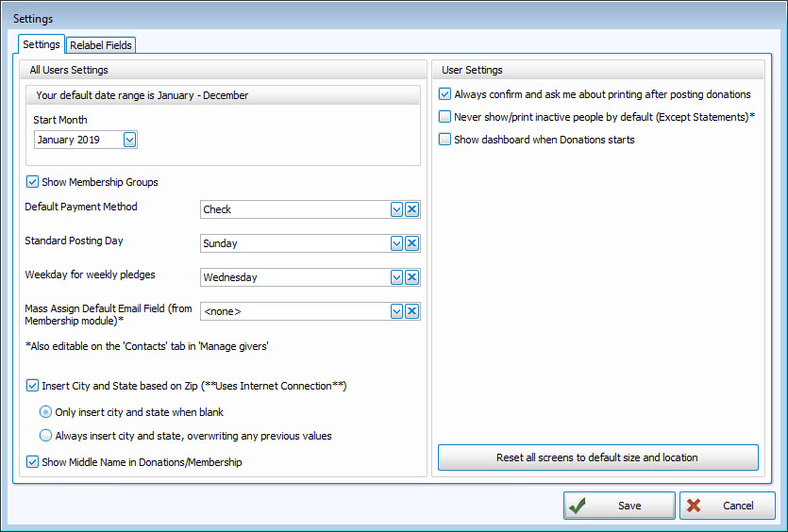The height and width of the screenshot is (532, 788).
Task: Select Always insert city and state radio option
Action: click(45, 436)
